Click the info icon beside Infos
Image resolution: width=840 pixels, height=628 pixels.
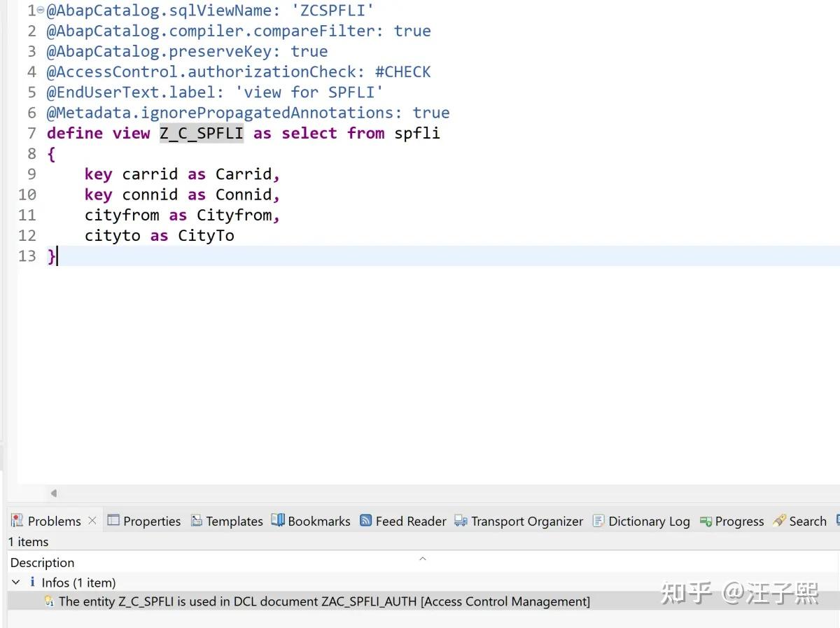32,582
